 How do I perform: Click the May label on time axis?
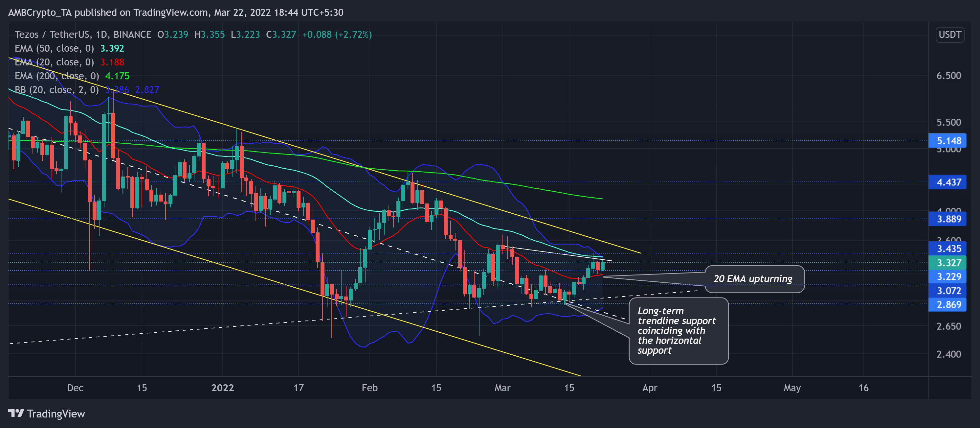point(792,388)
